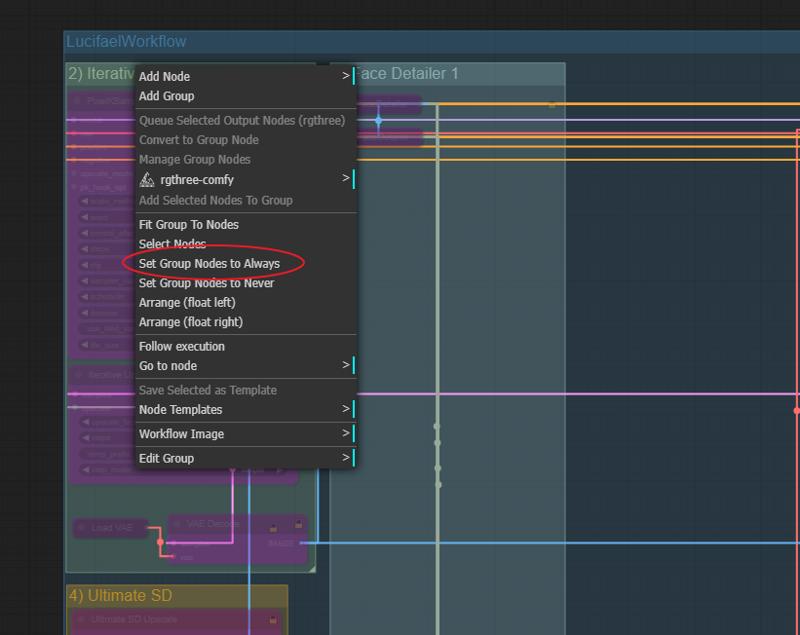Click pin icon on Ultimate SD Upscale node
The image size is (800, 635).
[273, 620]
